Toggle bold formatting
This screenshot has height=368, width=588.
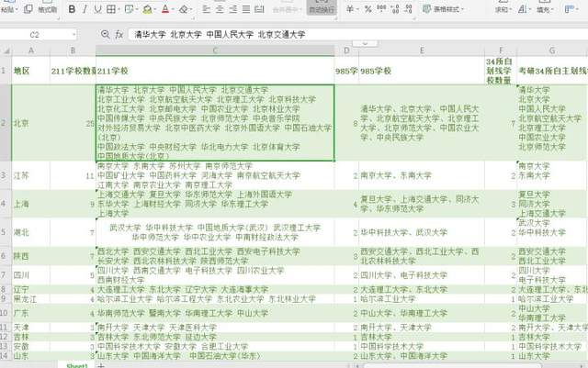tap(72, 9)
